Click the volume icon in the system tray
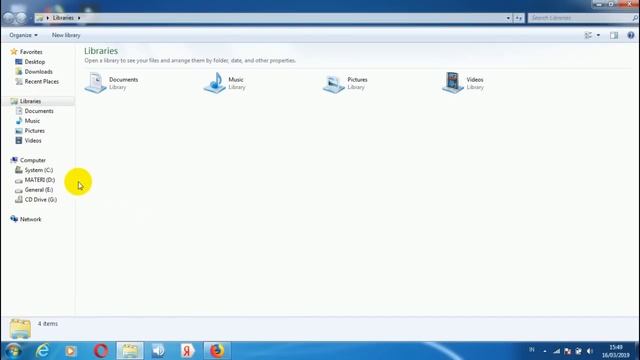This screenshot has height=360, width=640. coord(589,351)
